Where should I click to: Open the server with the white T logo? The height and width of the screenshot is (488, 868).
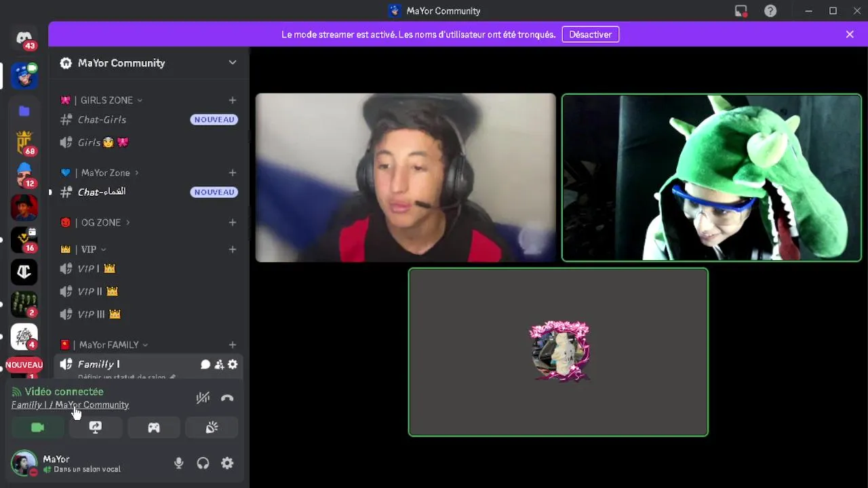tap(24, 272)
